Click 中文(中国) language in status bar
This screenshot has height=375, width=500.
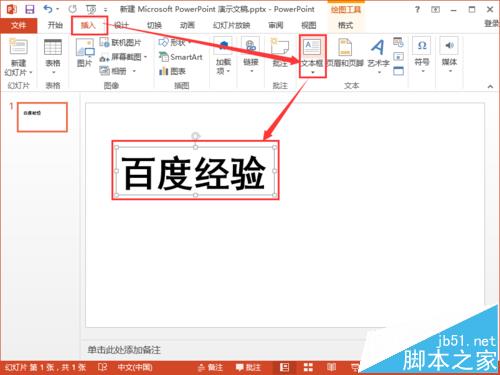[x=135, y=367]
